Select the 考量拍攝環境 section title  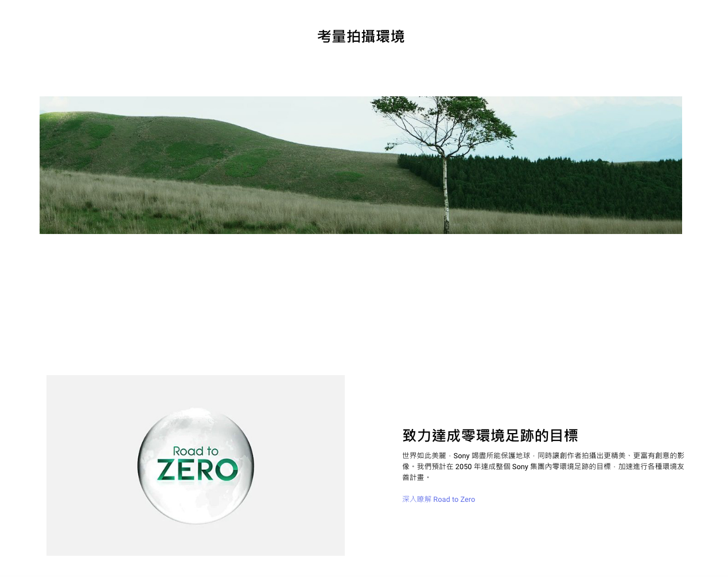pyautogui.click(x=361, y=37)
